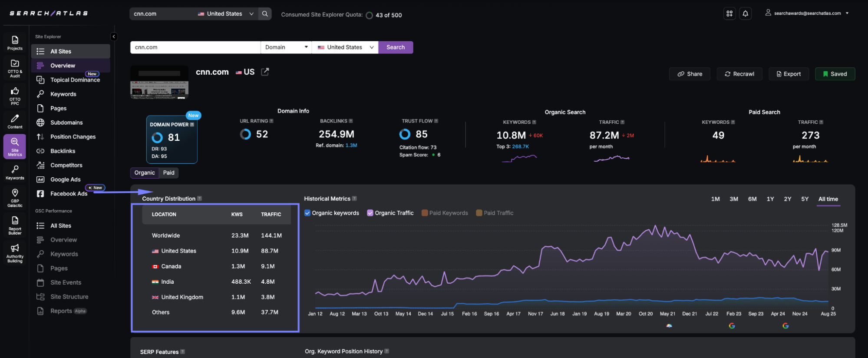Click the 1.3M Ref. domain link

(351, 146)
